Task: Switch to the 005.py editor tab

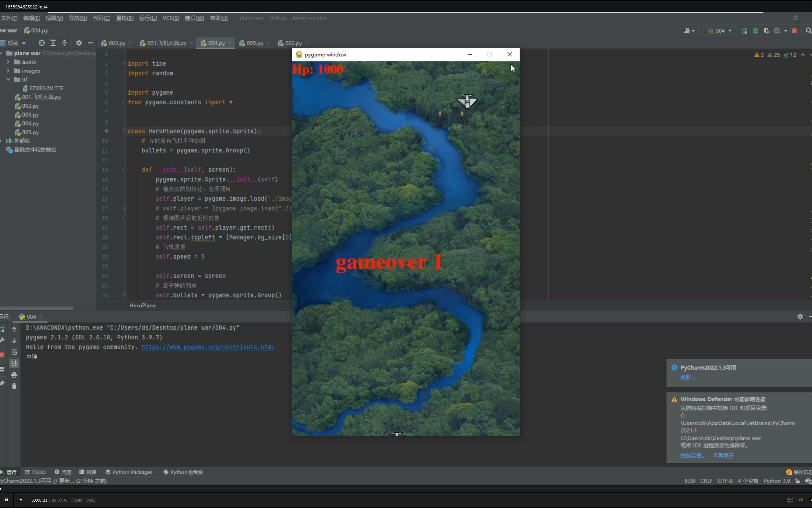Action: (x=254, y=43)
